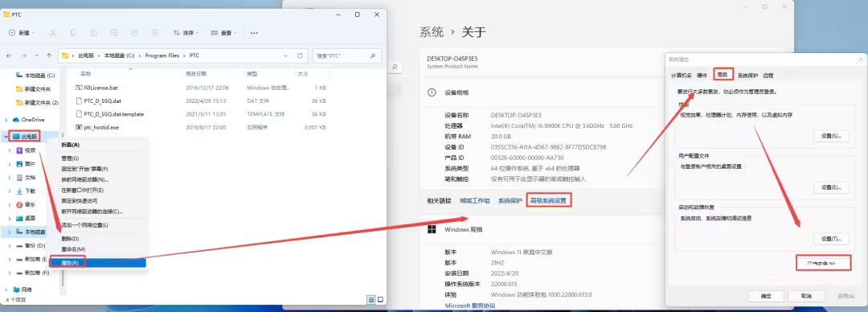Select 备份 (D:) drive in sidebar
The image size is (868, 312).
pyautogui.click(x=34, y=245)
